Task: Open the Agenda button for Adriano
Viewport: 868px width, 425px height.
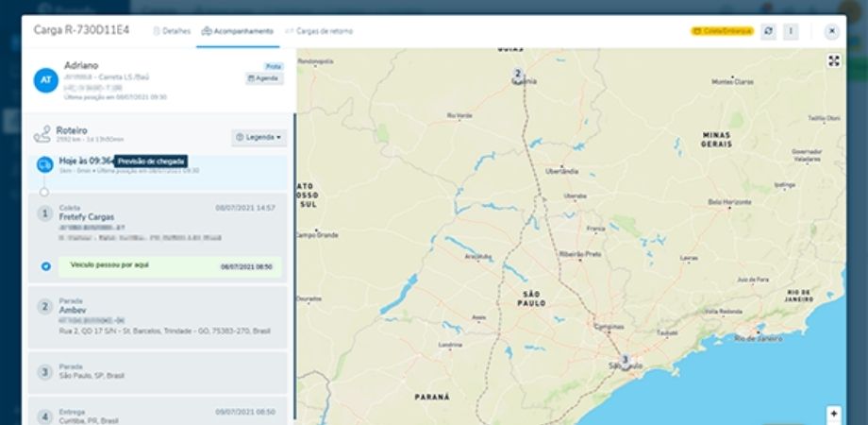Action: (x=264, y=78)
